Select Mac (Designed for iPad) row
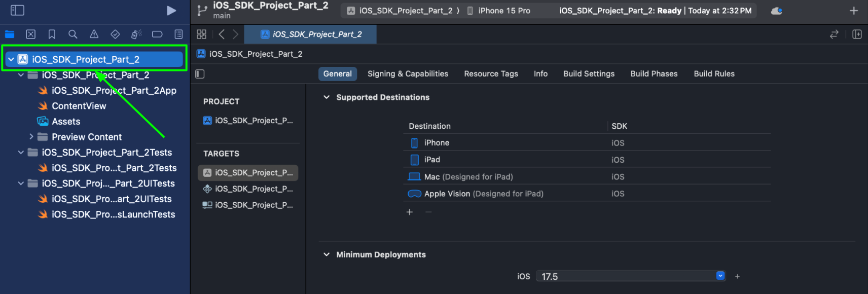The image size is (868, 294). click(587, 177)
